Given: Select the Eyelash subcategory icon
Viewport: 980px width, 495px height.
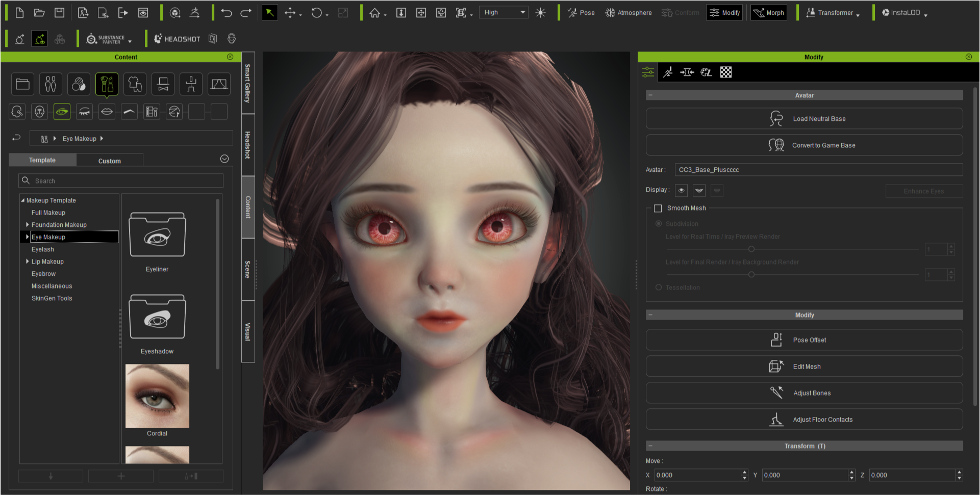Looking at the screenshot, I should point(84,112).
